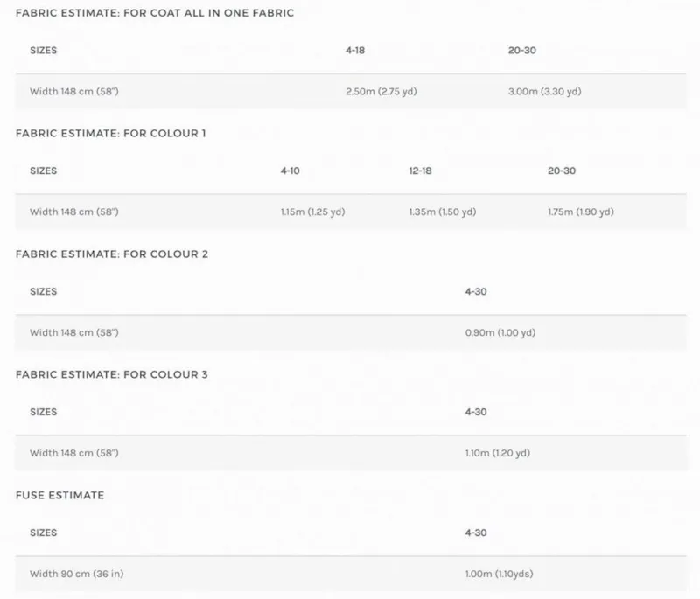Click the 'Fabric Estimate: For Colour 1' heading
Screen dimensions: 700x599
click(x=111, y=134)
